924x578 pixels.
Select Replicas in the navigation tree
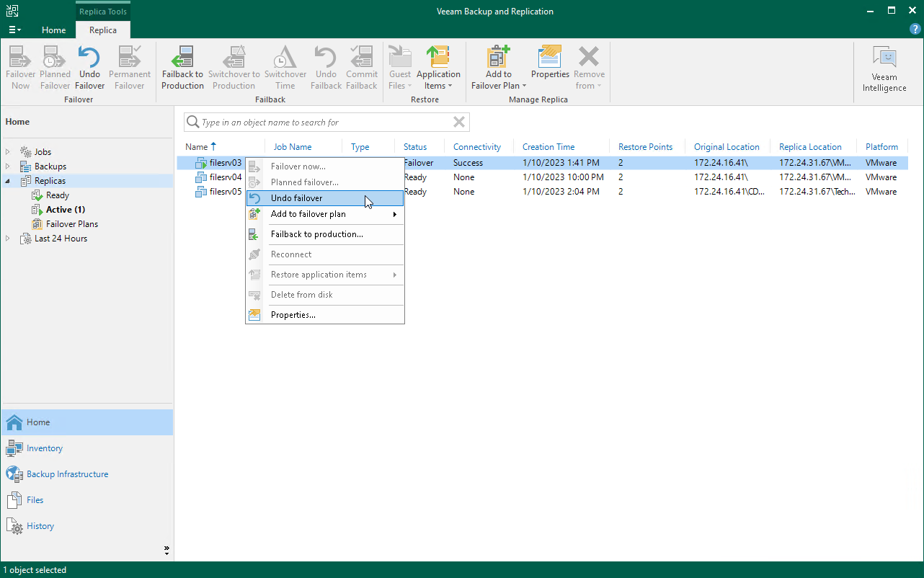pos(50,181)
